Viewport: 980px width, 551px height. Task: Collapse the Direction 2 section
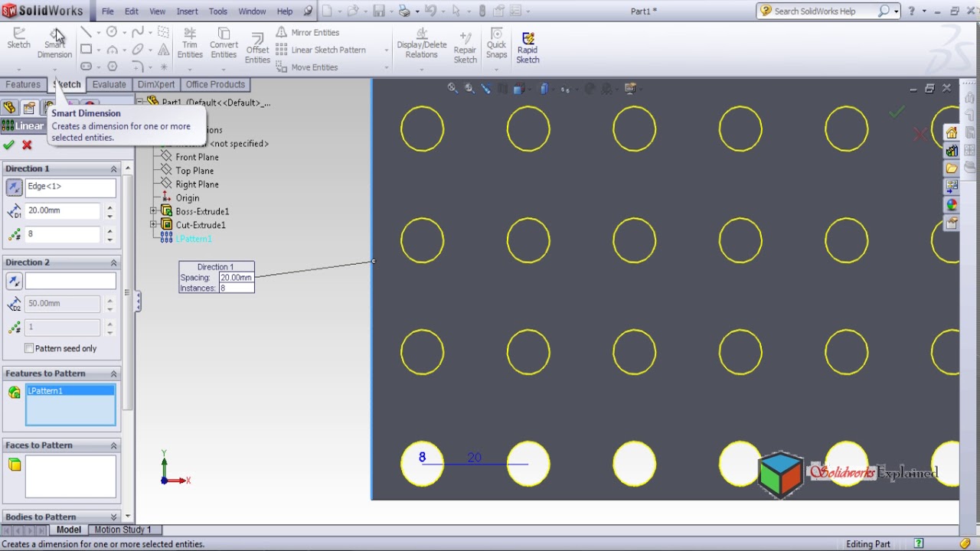click(114, 262)
